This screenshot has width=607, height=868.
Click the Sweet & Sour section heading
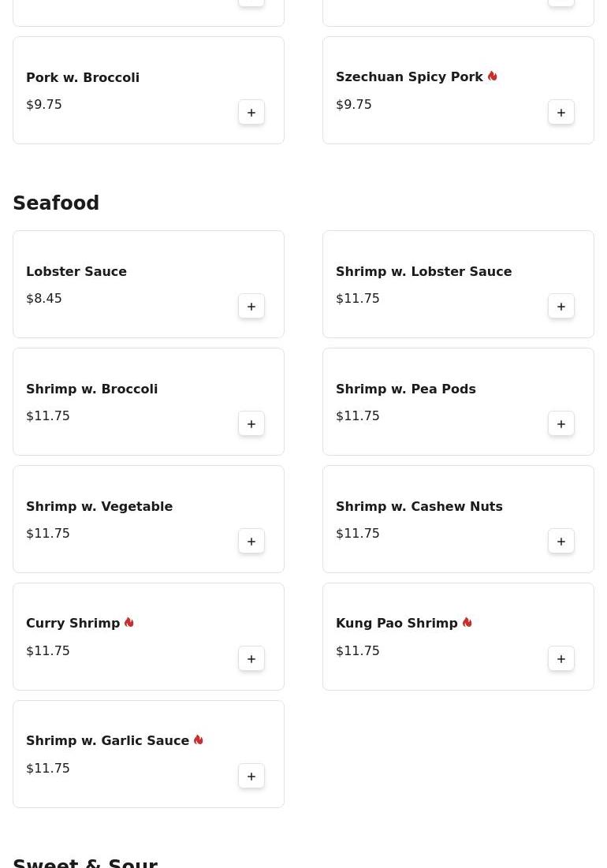coord(85,862)
